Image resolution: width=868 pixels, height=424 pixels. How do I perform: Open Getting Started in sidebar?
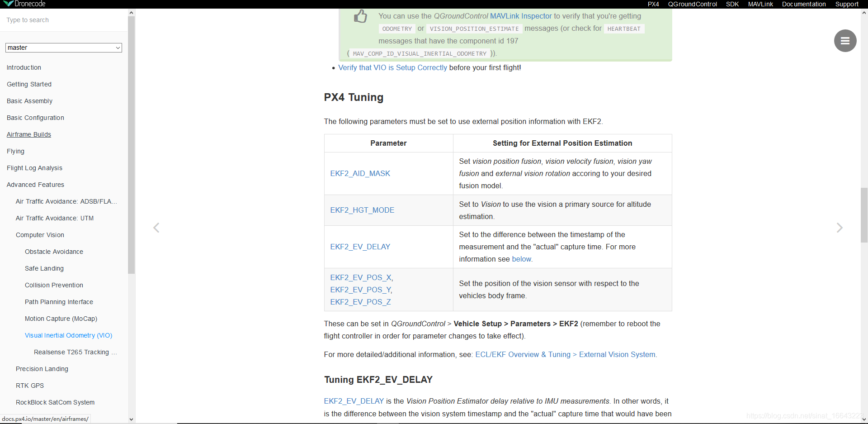pyautogui.click(x=29, y=84)
